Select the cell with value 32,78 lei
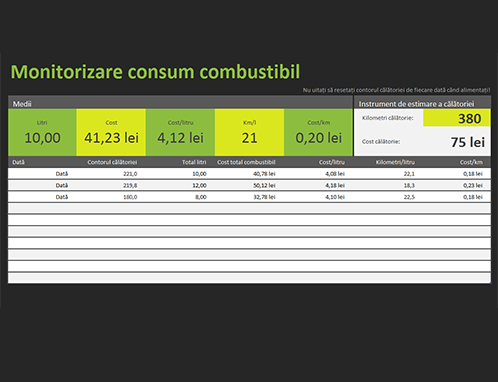This screenshot has width=498, height=382. pos(249,197)
